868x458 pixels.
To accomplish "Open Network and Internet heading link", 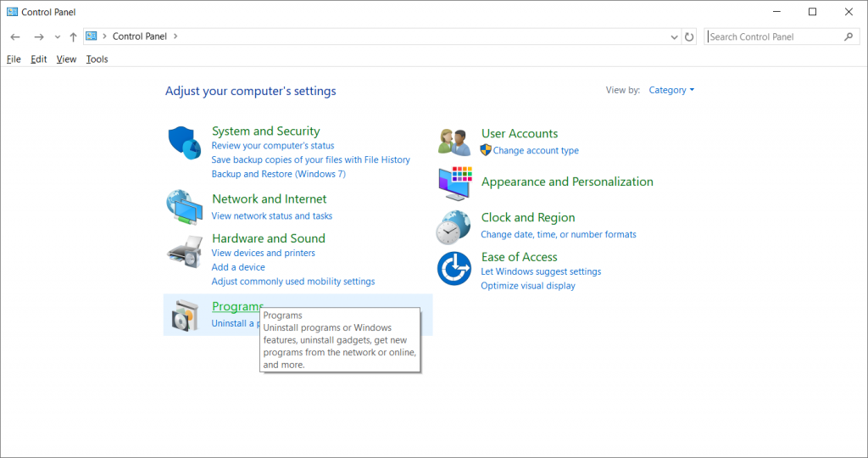I will click(x=269, y=198).
